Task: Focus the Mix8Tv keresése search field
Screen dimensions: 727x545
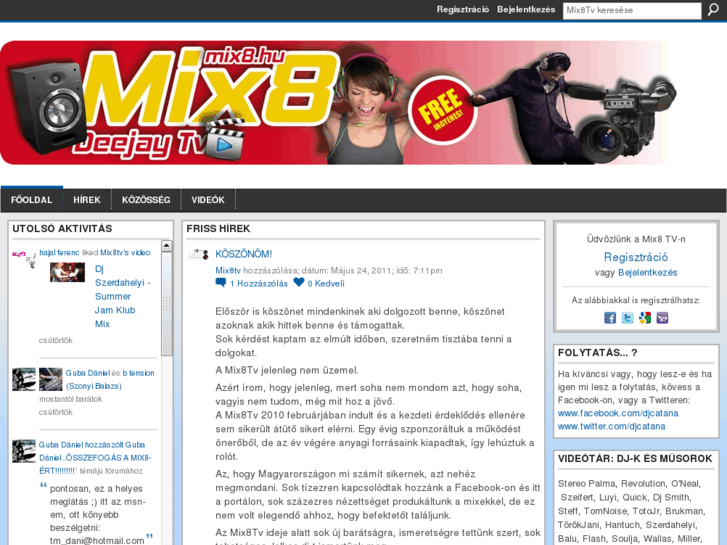Action: pos(632,10)
